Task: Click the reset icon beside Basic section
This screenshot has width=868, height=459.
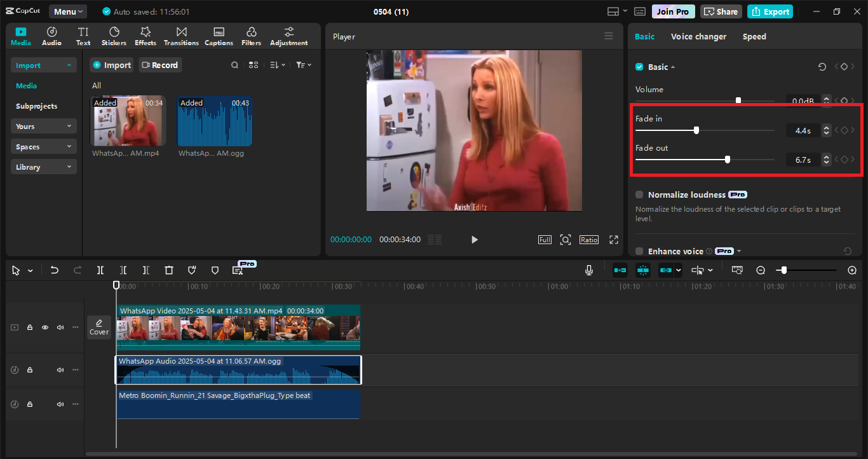Action: [822, 67]
